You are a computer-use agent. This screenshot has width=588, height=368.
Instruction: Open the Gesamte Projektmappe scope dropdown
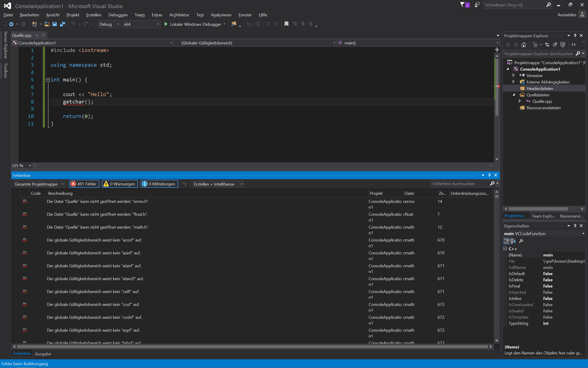pyautogui.click(x=39, y=184)
